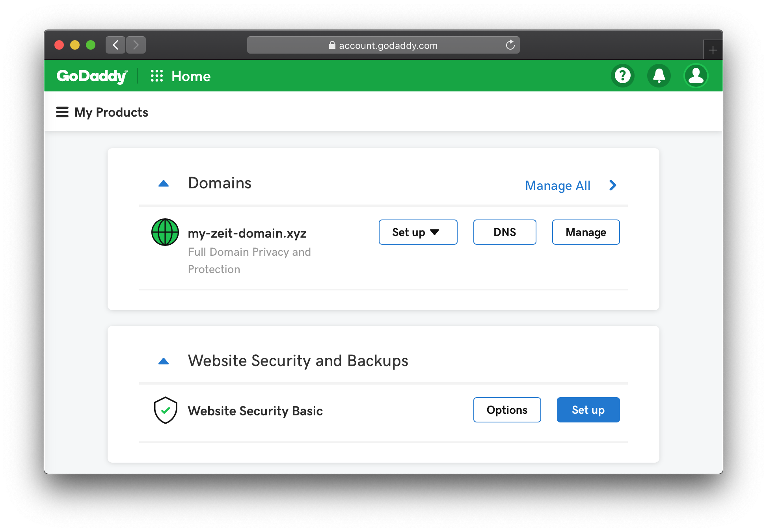Open the notifications bell icon

(659, 76)
